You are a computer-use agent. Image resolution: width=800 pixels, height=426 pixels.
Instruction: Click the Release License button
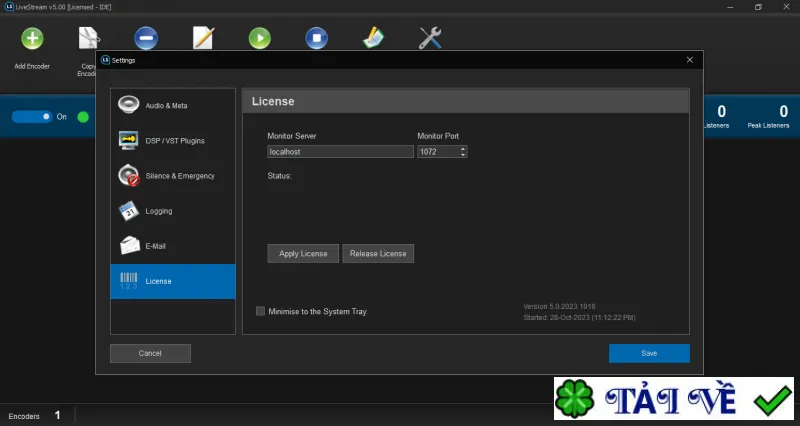point(378,254)
